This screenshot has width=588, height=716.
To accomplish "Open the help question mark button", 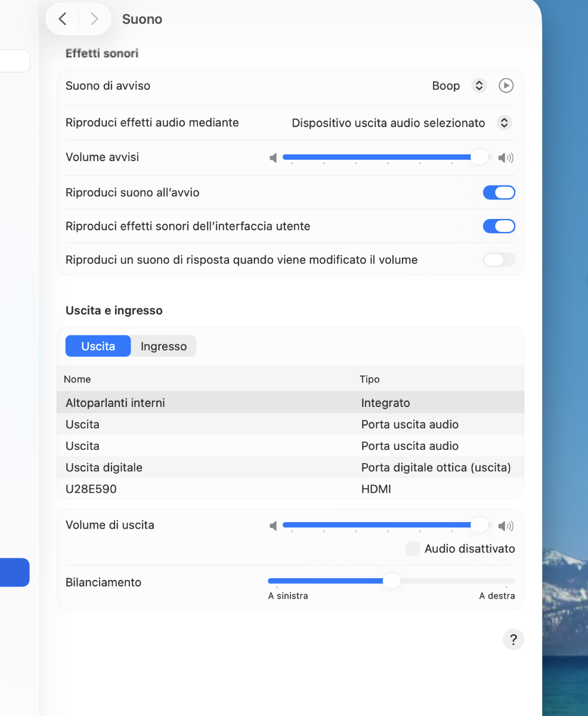I will tap(513, 640).
